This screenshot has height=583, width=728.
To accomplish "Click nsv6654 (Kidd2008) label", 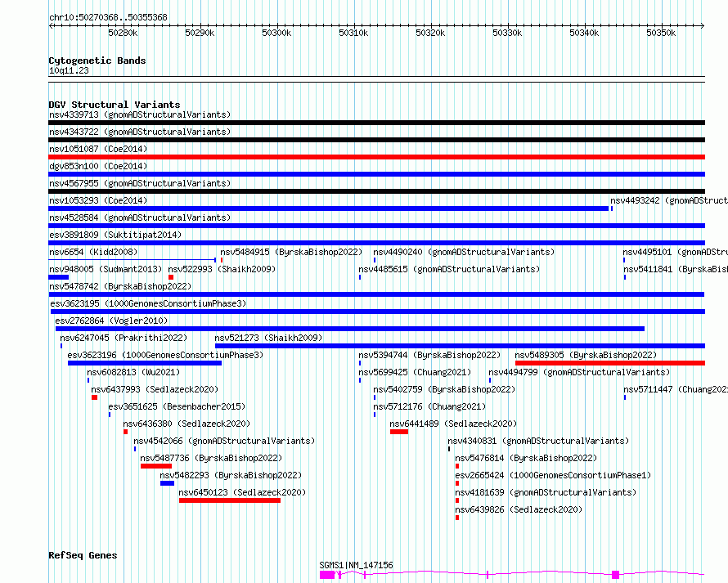I will coord(93,252).
